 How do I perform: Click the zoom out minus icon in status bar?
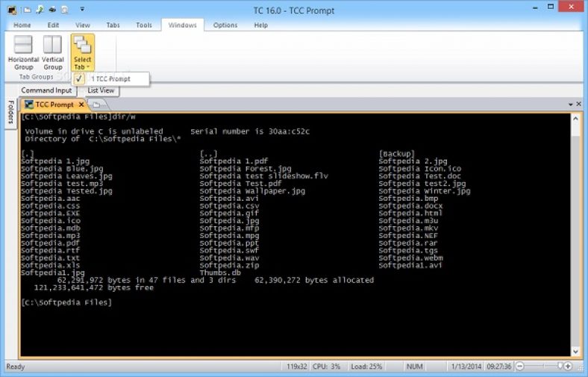520,366
